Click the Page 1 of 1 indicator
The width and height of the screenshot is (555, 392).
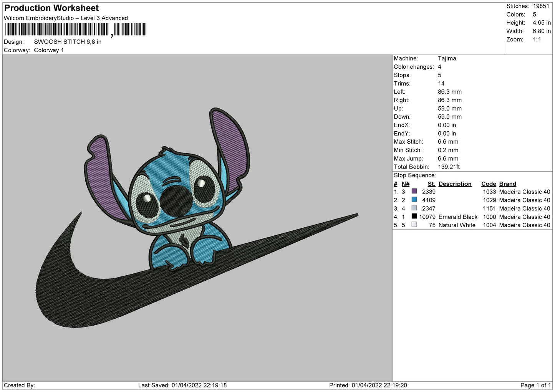point(535,385)
